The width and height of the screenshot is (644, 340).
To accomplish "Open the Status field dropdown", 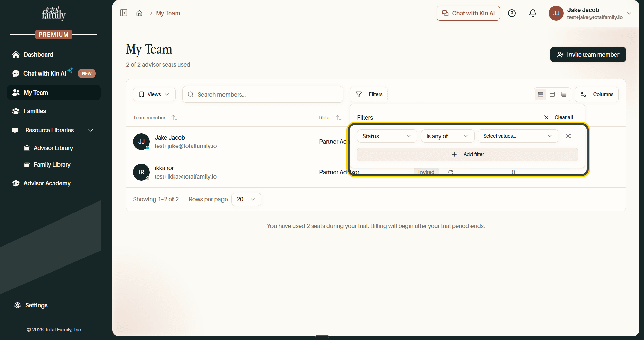I will click(387, 136).
